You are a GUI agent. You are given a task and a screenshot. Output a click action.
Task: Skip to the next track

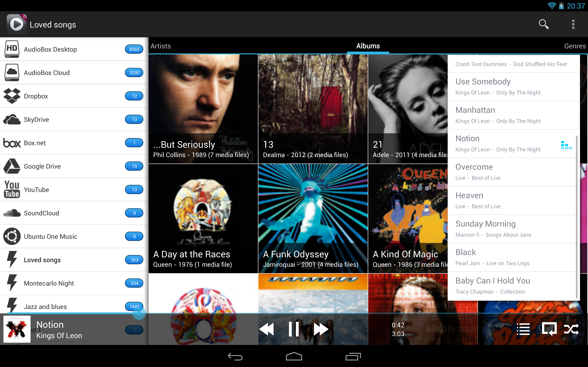[321, 329]
